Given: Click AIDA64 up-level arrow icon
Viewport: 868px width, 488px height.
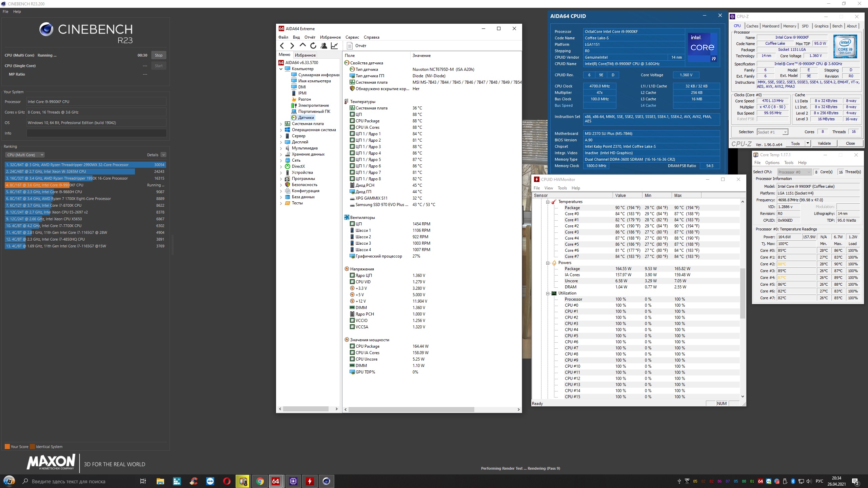Looking at the screenshot, I should pos(303,45).
